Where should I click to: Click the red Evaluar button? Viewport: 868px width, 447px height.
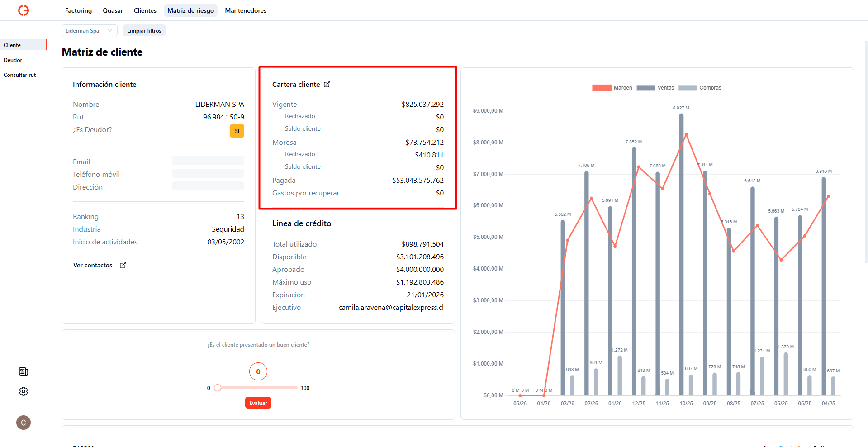tap(258, 403)
